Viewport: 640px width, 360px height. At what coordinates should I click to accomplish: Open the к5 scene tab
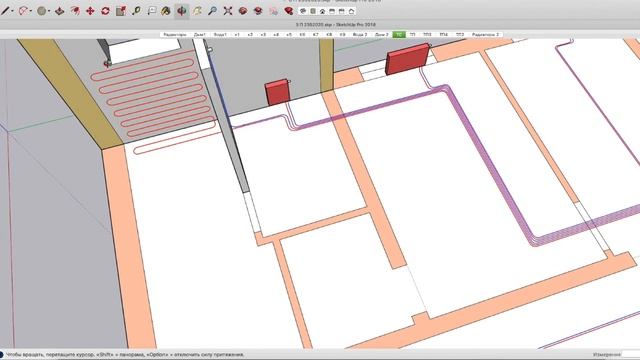pos(289,35)
